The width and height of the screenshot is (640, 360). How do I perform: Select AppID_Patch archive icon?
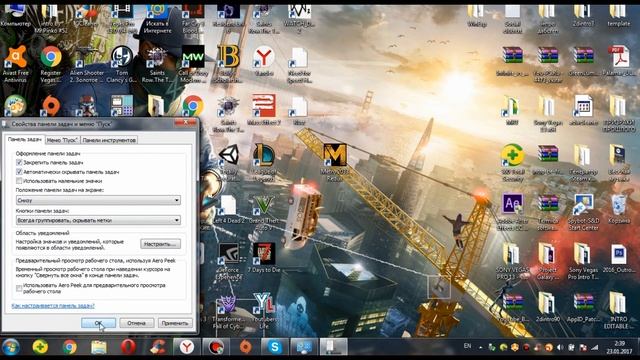(583, 307)
